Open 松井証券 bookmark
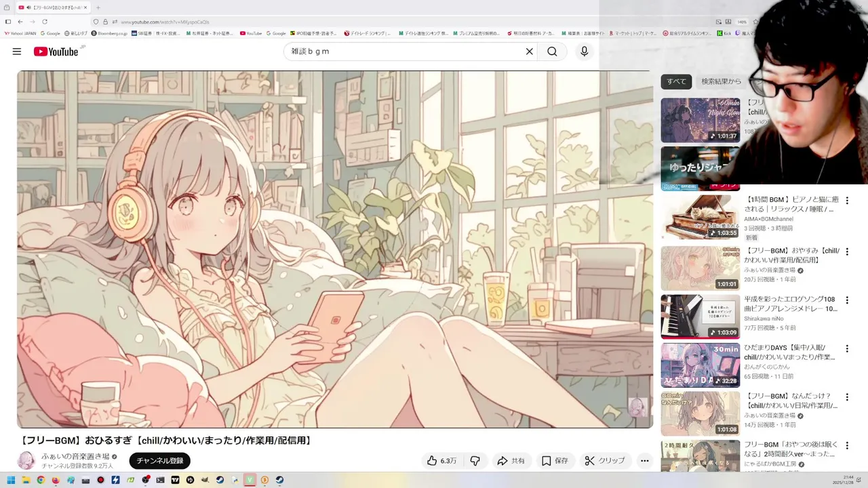This screenshot has height=488, width=868. coord(210,33)
